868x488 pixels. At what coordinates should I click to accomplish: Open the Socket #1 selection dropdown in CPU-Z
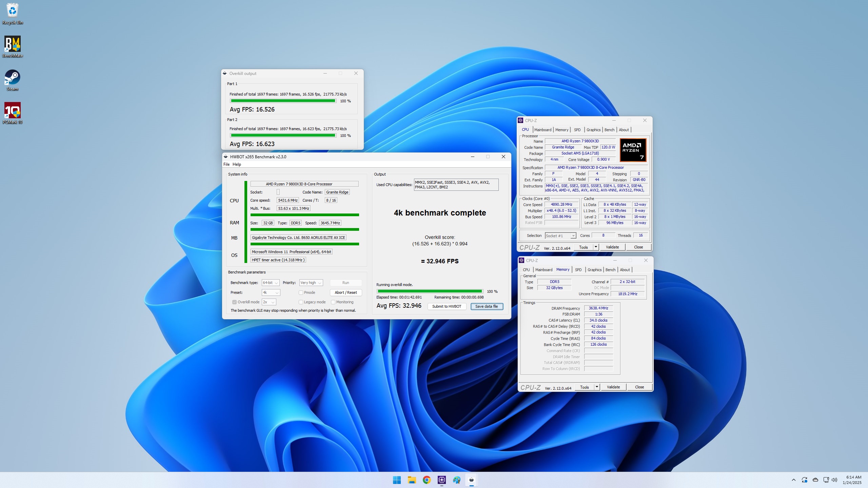(x=560, y=236)
